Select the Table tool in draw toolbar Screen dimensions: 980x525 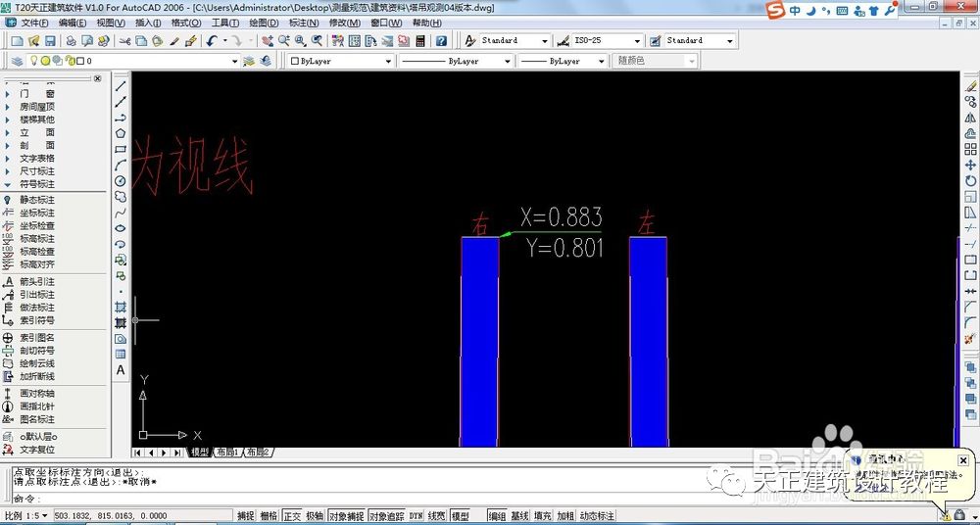tap(121, 355)
